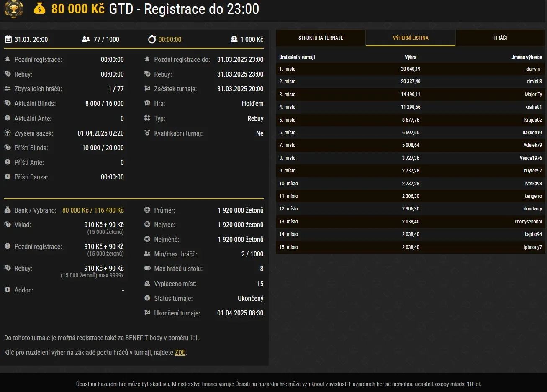Open the ZDE link about prize distribution
547x392 pixels.
tap(180, 352)
